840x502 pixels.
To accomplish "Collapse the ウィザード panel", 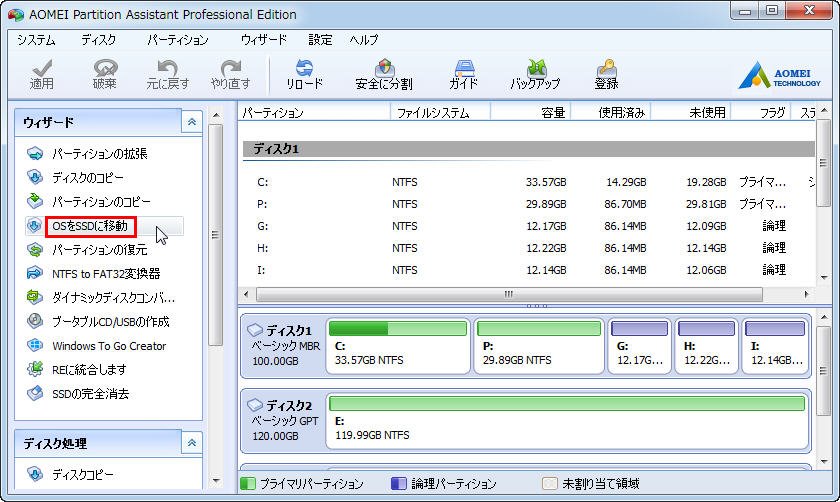I will pos(192,122).
